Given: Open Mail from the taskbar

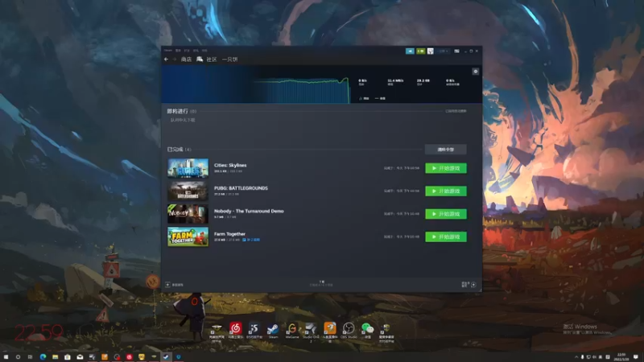Looking at the screenshot, I should [80, 357].
